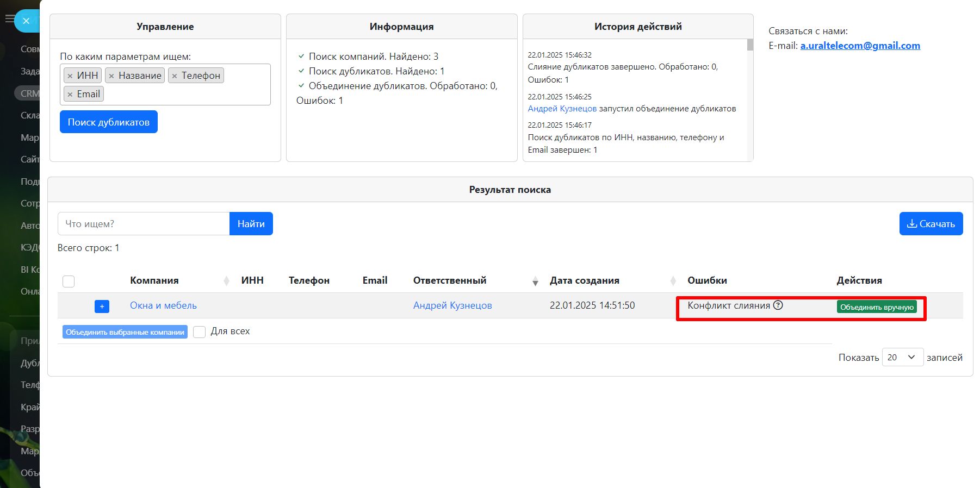
Task: Close the side panel with the X button
Action: tap(26, 21)
